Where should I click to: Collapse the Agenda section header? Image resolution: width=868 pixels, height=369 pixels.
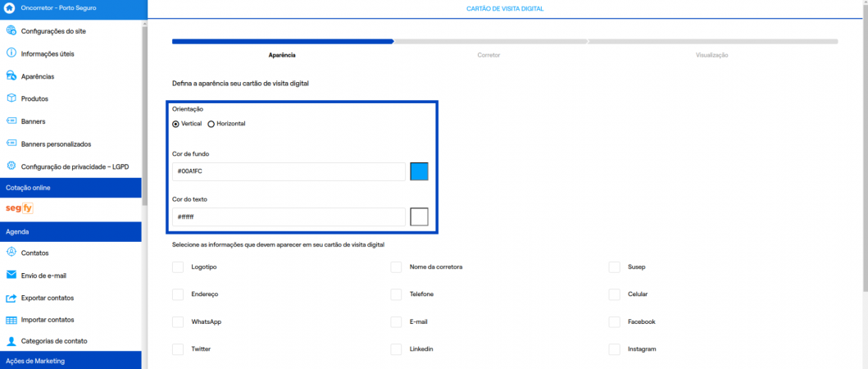click(70, 232)
